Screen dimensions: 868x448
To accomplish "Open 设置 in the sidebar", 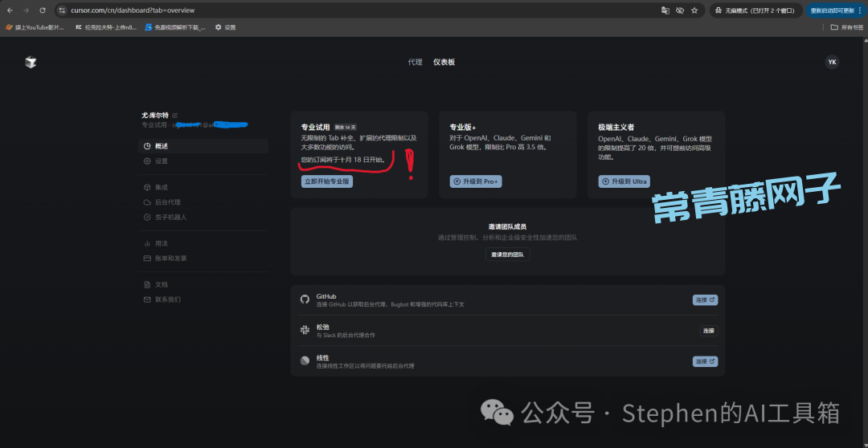I will point(162,161).
